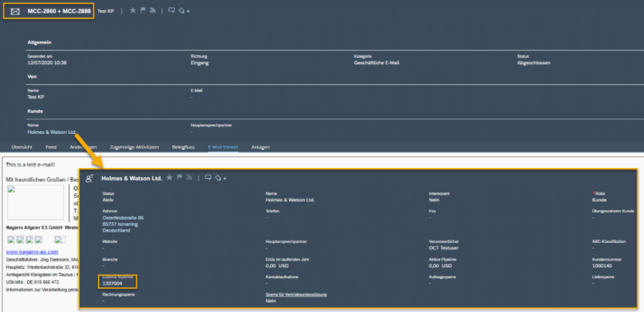The width and height of the screenshot is (644, 312).
Task: Follow the e-mail via feed icon in header
Action: tap(152, 11)
